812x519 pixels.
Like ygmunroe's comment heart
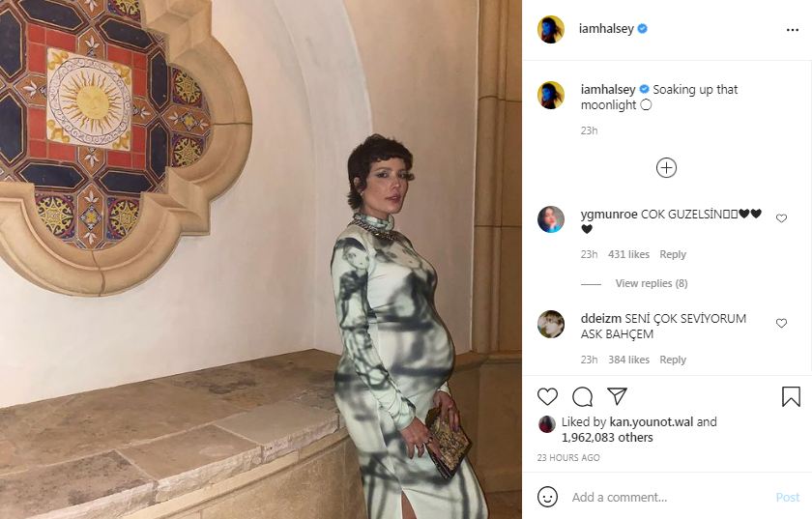click(781, 218)
